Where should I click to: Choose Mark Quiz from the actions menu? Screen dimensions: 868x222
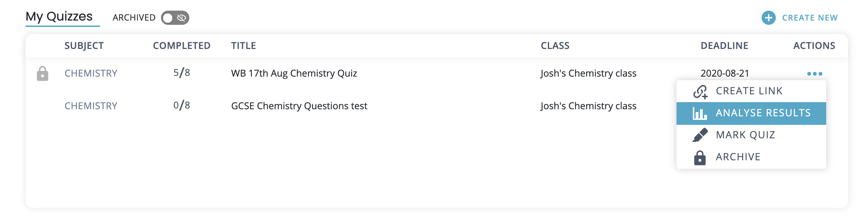[745, 135]
